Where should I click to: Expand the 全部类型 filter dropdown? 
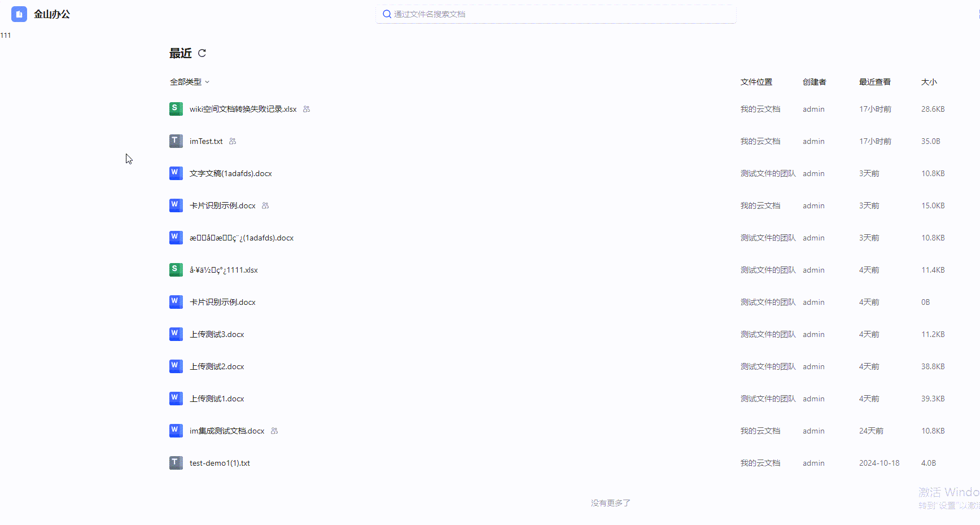coord(190,82)
